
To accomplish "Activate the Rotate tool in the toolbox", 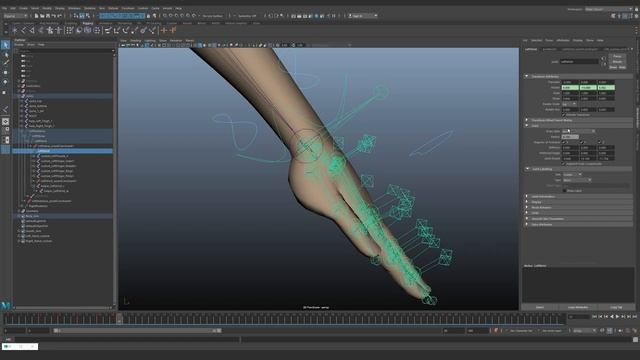I will tap(5, 82).
